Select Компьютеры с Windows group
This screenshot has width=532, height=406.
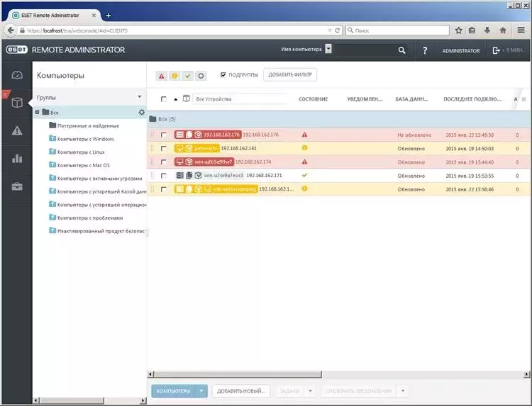pyautogui.click(x=86, y=139)
